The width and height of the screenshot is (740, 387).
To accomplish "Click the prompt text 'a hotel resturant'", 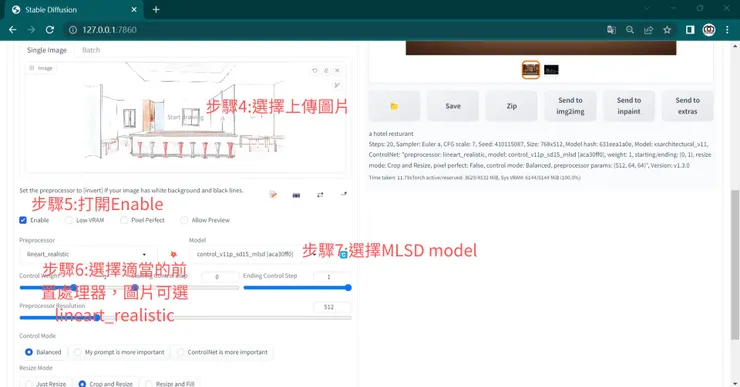I will pyautogui.click(x=391, y=134).
